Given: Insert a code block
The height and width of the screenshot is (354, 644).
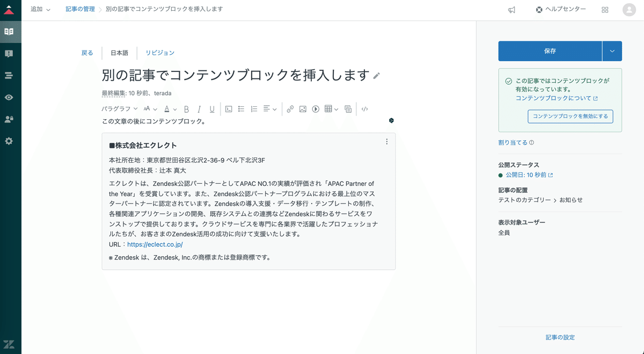Looking at the screenshot, I should coord(229,109).
